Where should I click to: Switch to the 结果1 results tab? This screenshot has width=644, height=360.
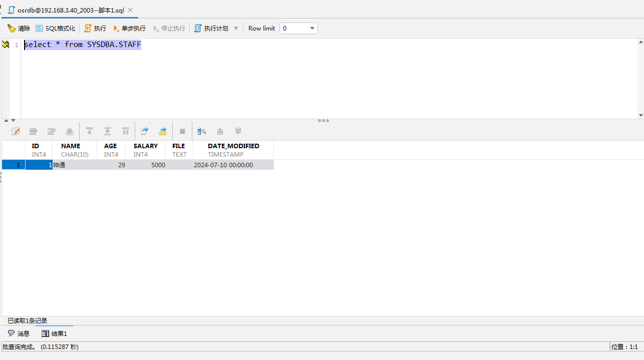pos(54,333)
